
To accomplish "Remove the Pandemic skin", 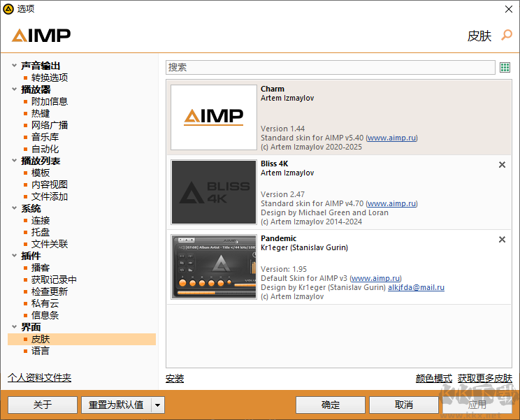I will coord(502,239).
